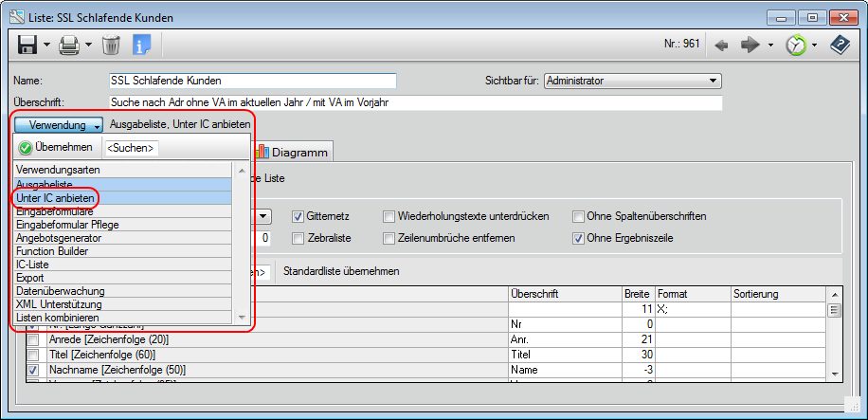Select Angebotsgenerator entry
Viewport: 868px width, 420px height.
click(122, 238)
